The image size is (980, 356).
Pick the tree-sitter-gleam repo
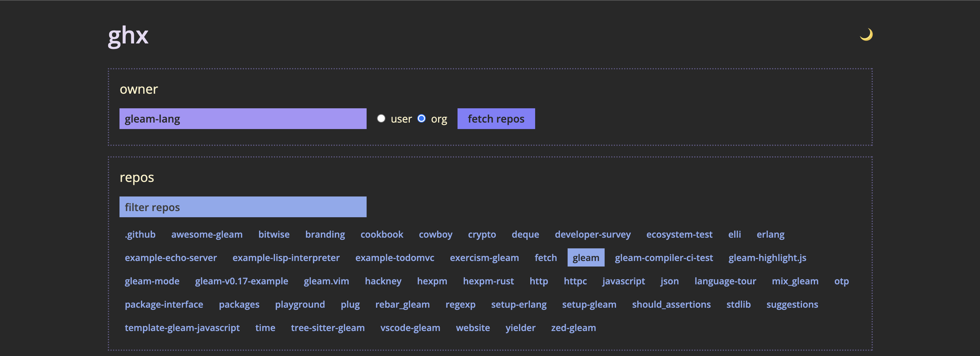328,328
